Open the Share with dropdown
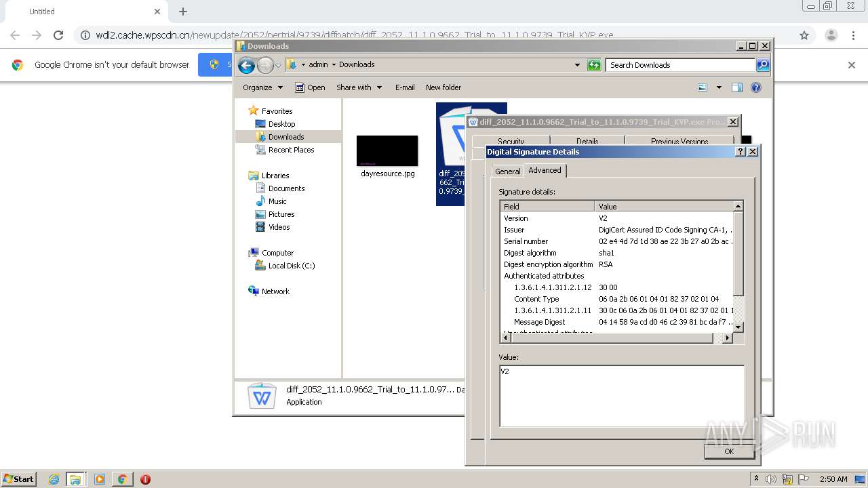The image size is (868, 488). tap(359, 87)
